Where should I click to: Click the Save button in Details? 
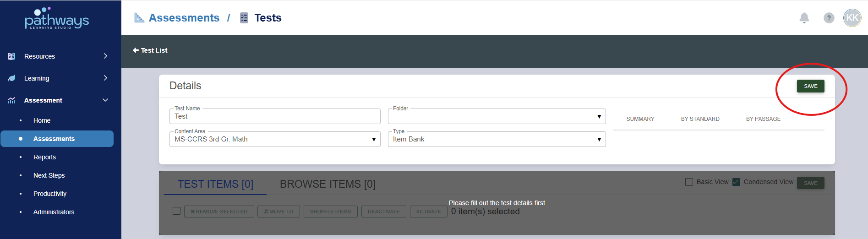810,86
